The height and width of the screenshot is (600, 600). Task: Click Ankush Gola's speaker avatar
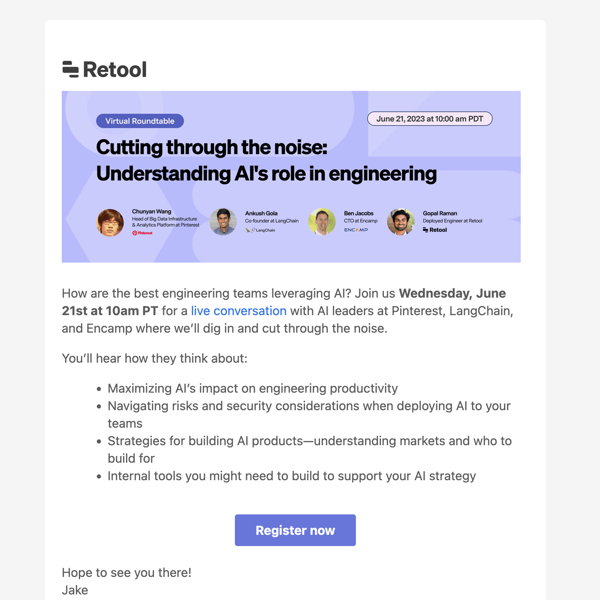pos(224,222)
